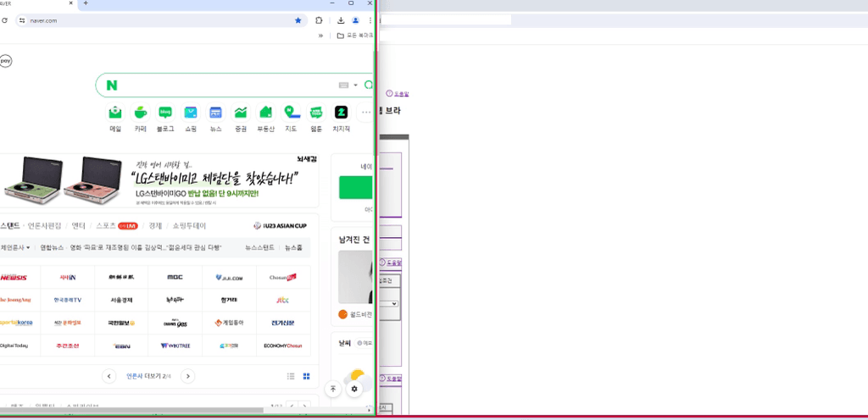Select the 쇼핑투데이 tab
The image size is (868, 420).
(x=189, y=225)
